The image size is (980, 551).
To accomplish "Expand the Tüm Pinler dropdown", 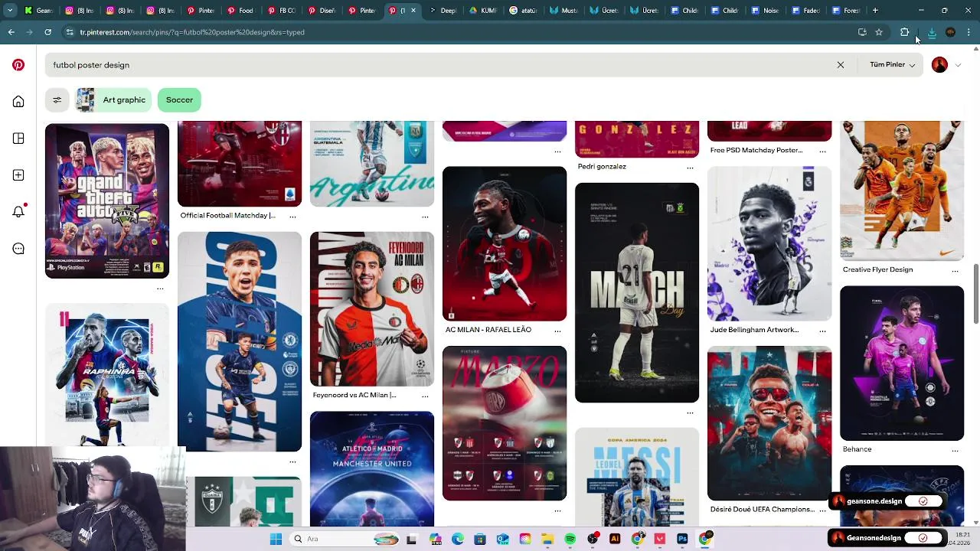I will click(x=893, y=65).
